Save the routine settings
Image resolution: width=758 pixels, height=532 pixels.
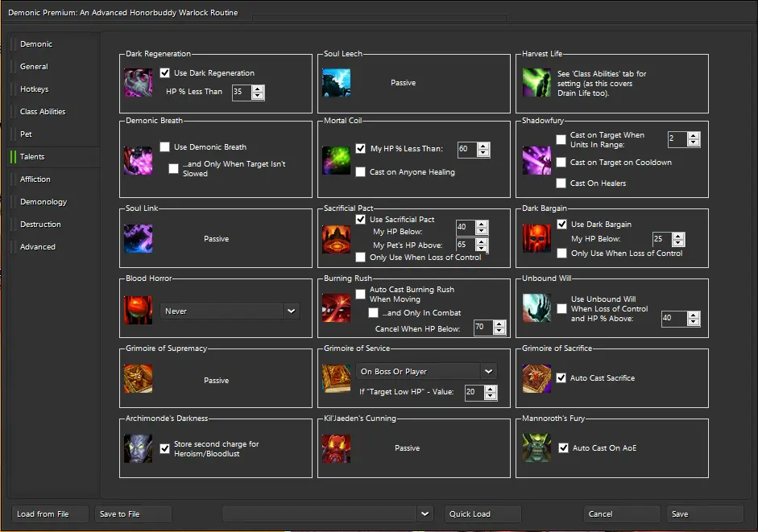pos(705,513)
